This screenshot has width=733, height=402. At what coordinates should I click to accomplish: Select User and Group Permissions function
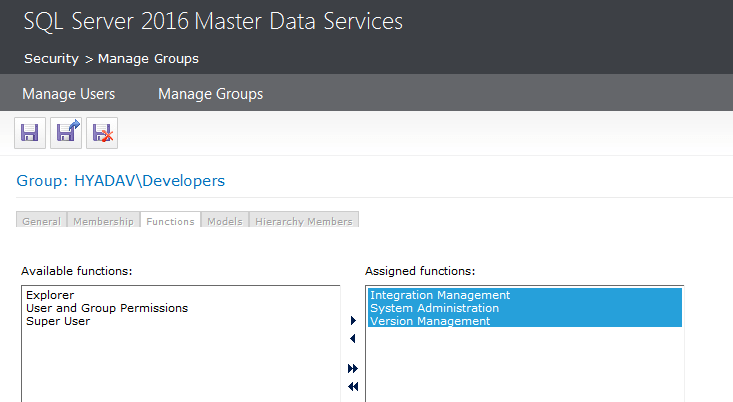(x=180, y=308)
